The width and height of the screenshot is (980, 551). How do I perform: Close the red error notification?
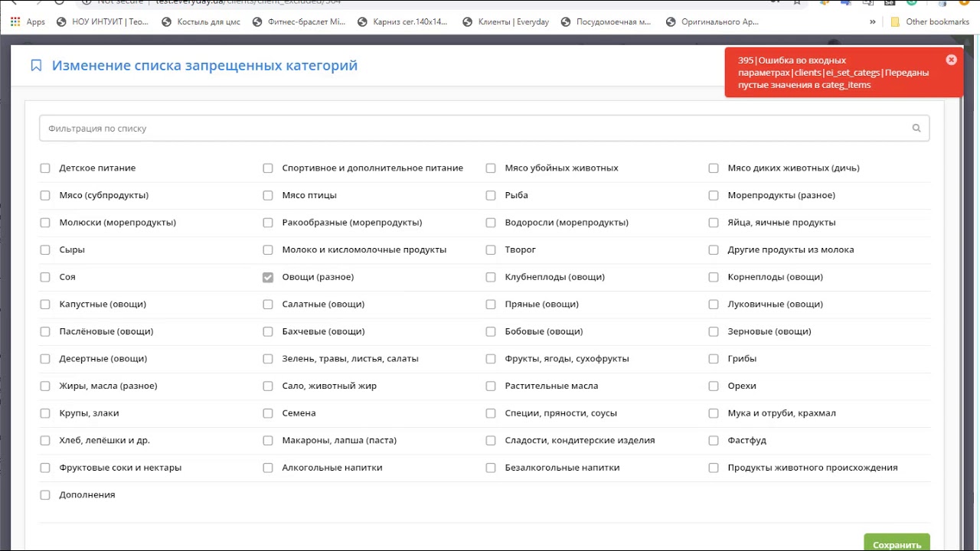tap(951, 60)
